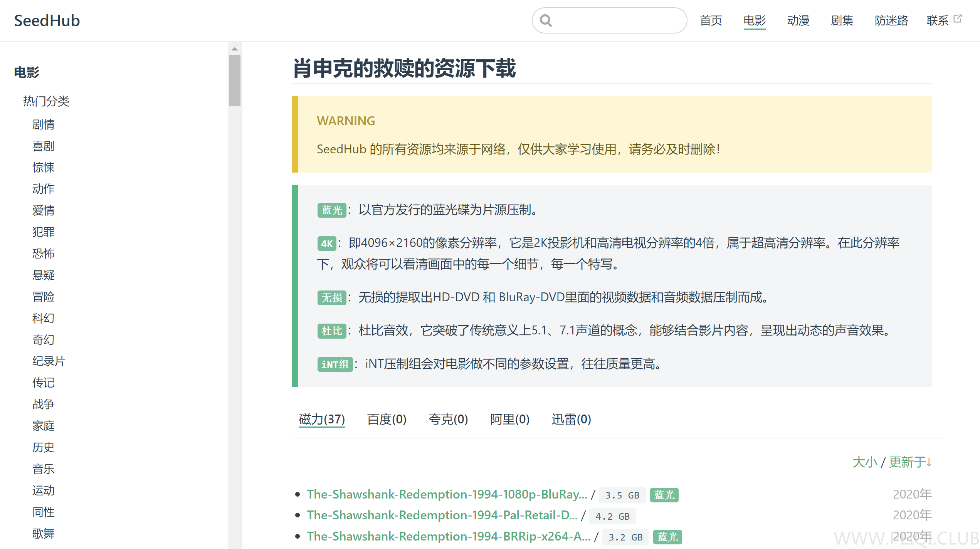980x549 pixels.
Task: Click the 无损 badge in the legend box
Action: 332,298
